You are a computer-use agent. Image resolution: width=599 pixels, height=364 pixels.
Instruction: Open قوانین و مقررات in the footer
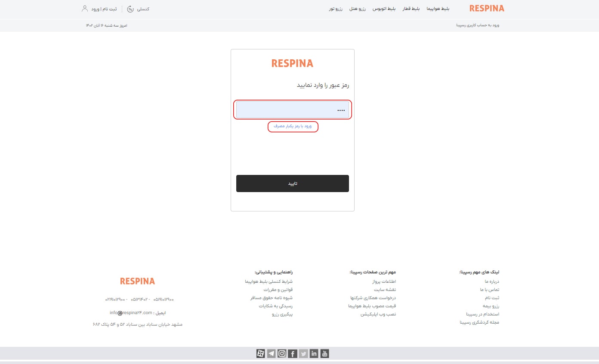click(x=278, y=290)
